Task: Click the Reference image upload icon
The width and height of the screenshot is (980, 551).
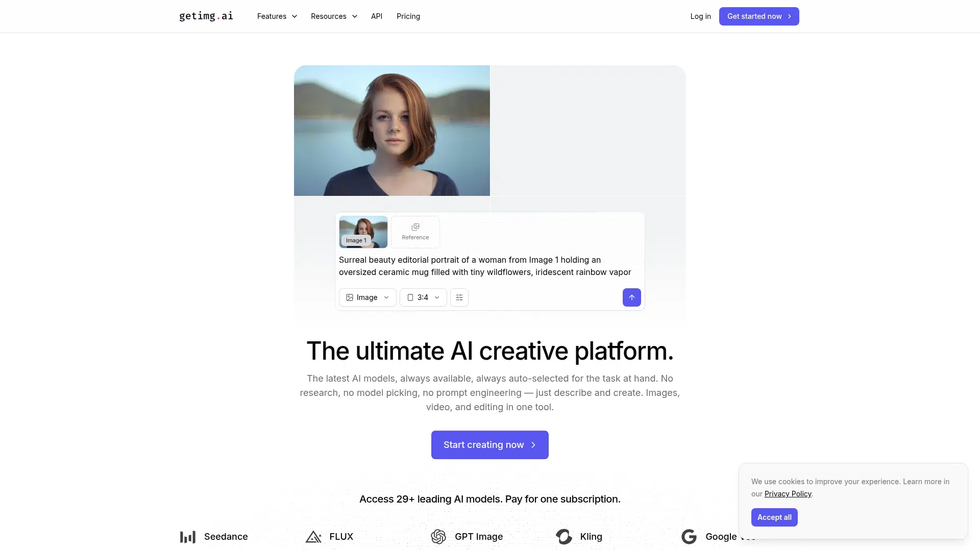Action: point(415,227)
